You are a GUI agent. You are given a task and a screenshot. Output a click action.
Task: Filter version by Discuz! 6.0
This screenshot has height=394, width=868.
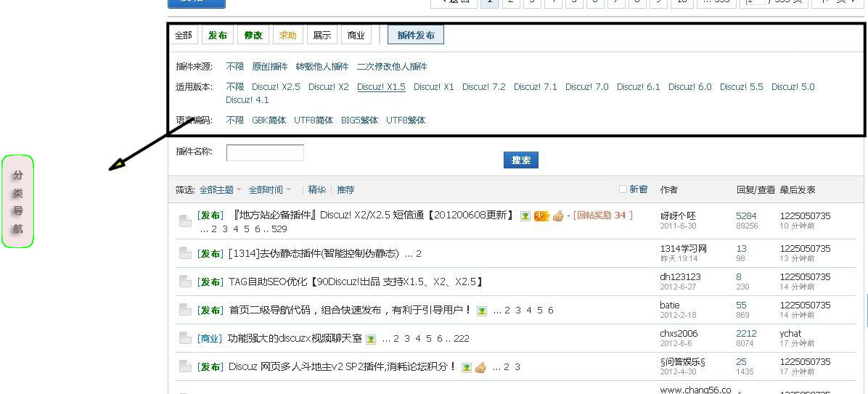pos(689,87)
